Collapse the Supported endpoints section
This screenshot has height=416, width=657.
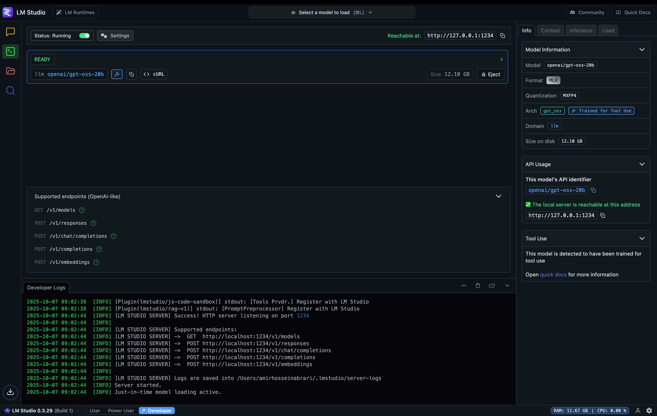click(x=498, y=196)
